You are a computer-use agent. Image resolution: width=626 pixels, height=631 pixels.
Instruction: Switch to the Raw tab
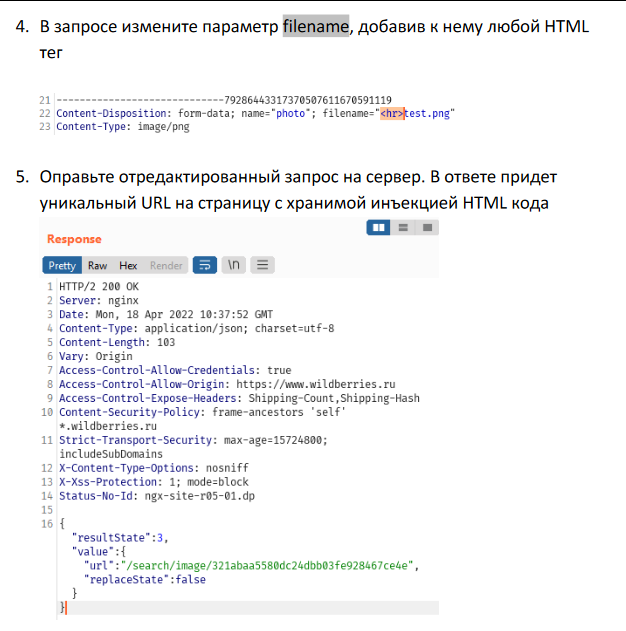pos(97,266)
